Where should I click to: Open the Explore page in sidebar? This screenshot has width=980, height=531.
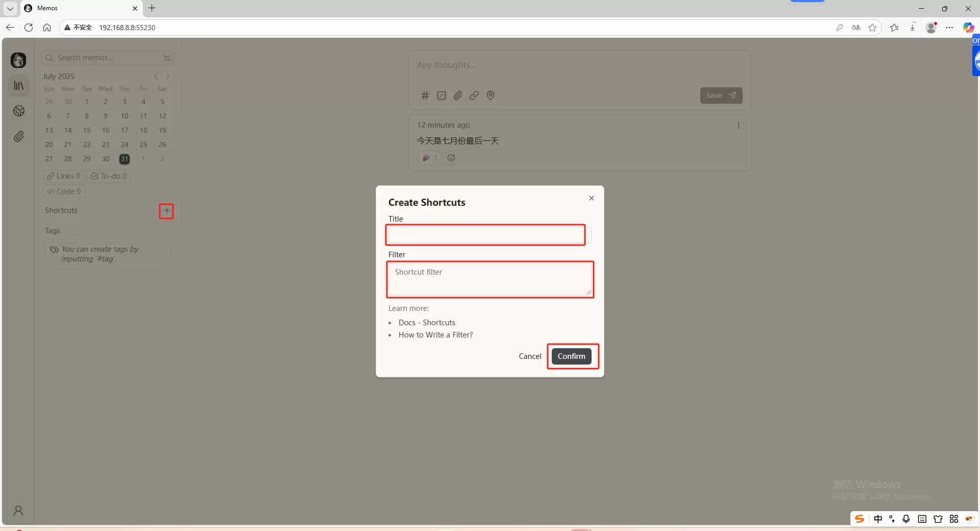click(19, 111)
